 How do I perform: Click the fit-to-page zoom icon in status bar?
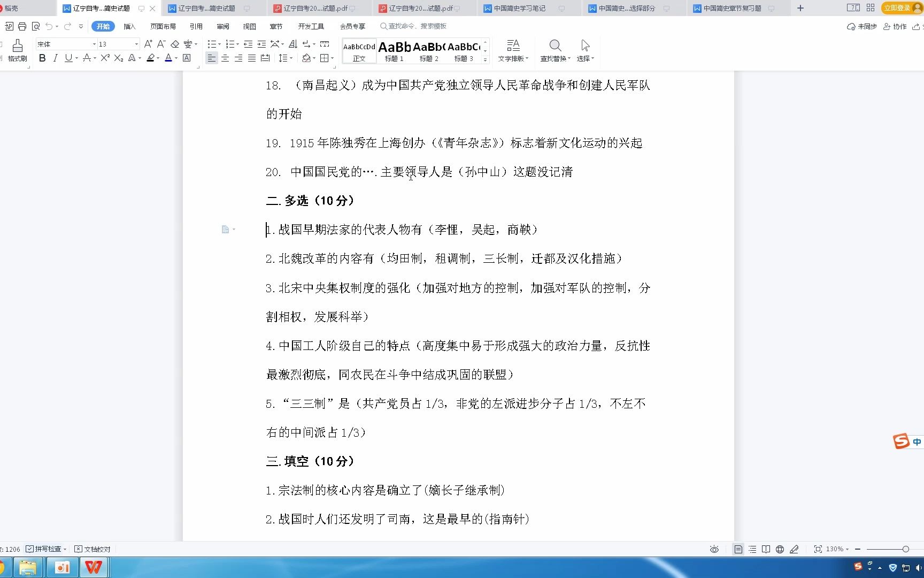818,549
